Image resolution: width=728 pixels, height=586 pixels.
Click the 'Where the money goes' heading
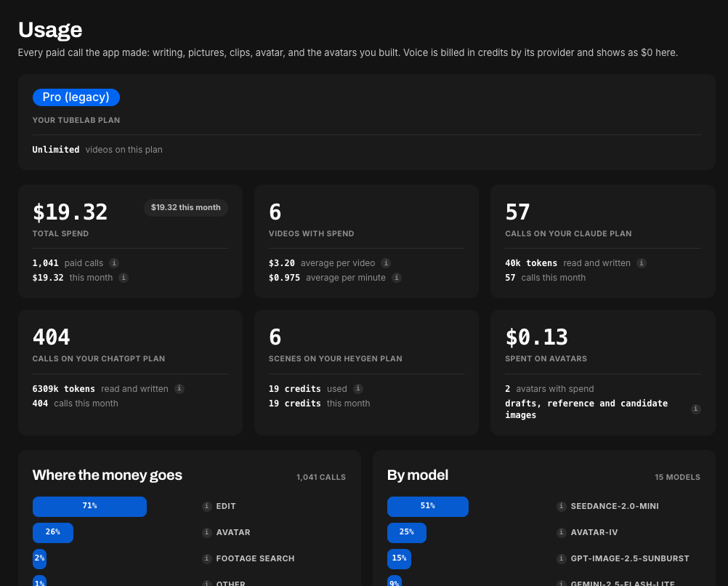pos(108,475)
